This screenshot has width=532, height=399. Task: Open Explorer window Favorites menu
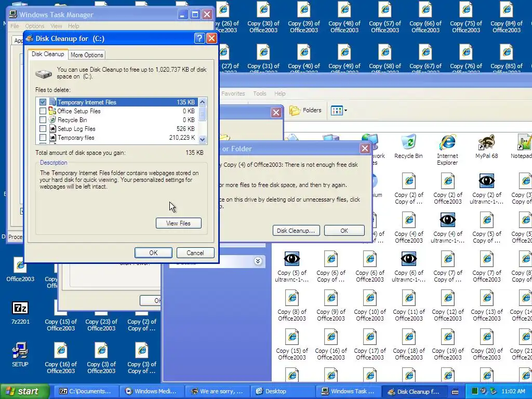point(233,94)
